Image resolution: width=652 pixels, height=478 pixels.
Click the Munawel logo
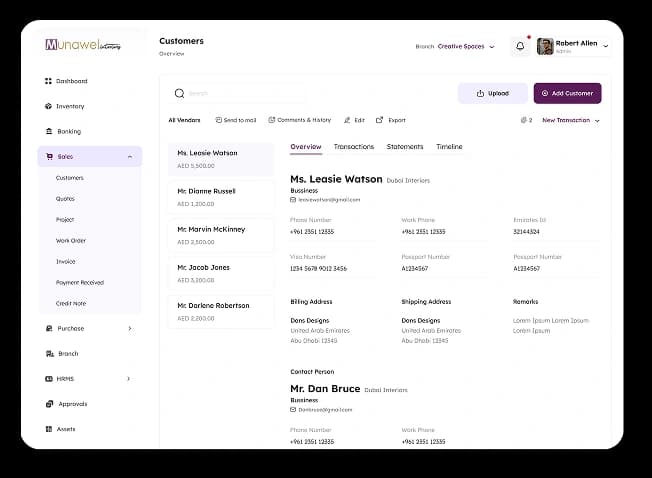(x=83, y=44)
